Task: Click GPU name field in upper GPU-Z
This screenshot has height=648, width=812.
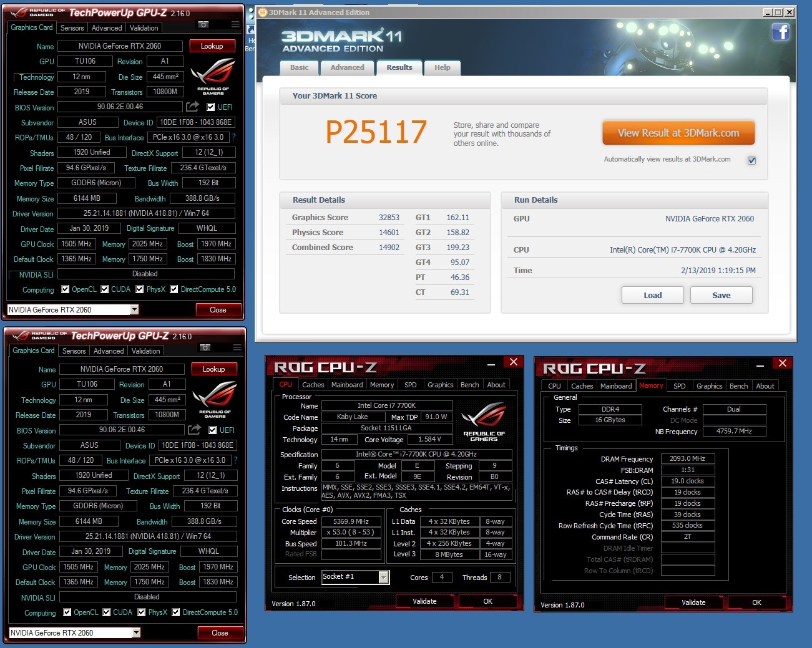Action: [x=120, y=46]
